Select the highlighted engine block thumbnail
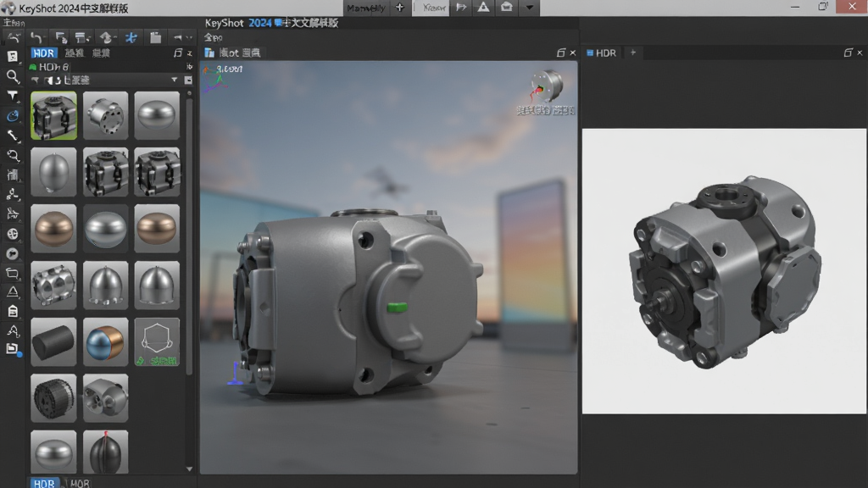The image size is (868, 488). pos(53,115)
